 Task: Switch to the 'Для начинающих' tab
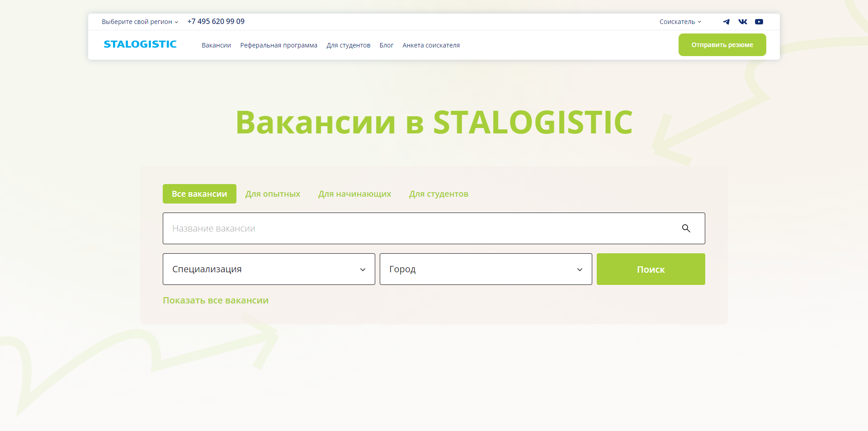click(354, 194)
